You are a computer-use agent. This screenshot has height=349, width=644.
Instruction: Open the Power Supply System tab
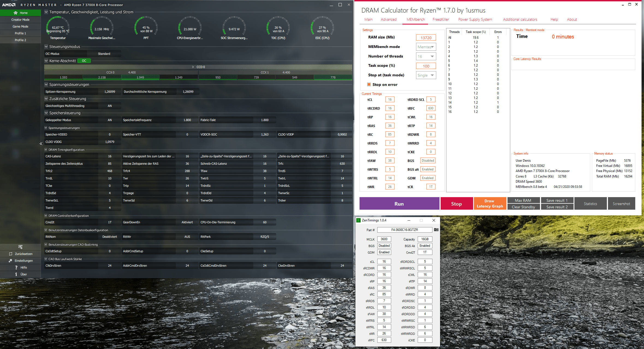tap(475, 19)
